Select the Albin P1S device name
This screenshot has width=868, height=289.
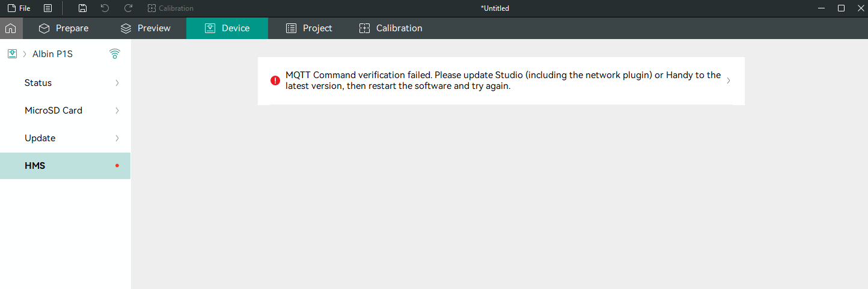[52, 54]
